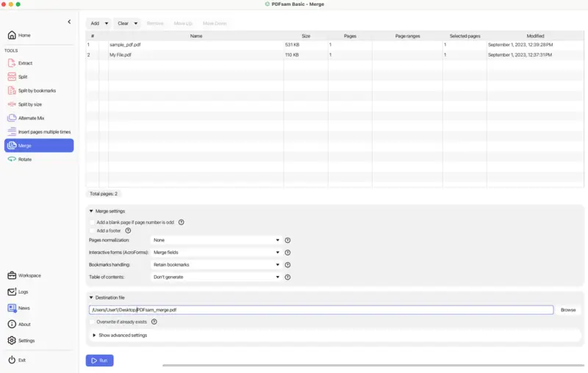Click the Move Up toolbar button

[x=183, y=23]
